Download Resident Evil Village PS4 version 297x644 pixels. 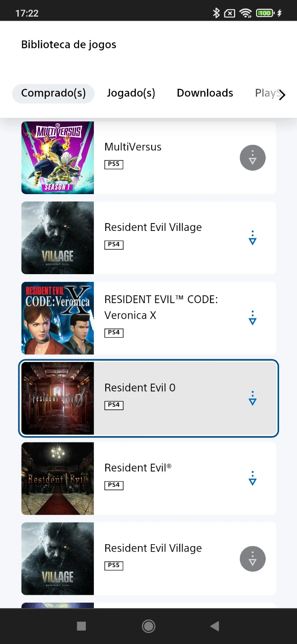[252, 238]
